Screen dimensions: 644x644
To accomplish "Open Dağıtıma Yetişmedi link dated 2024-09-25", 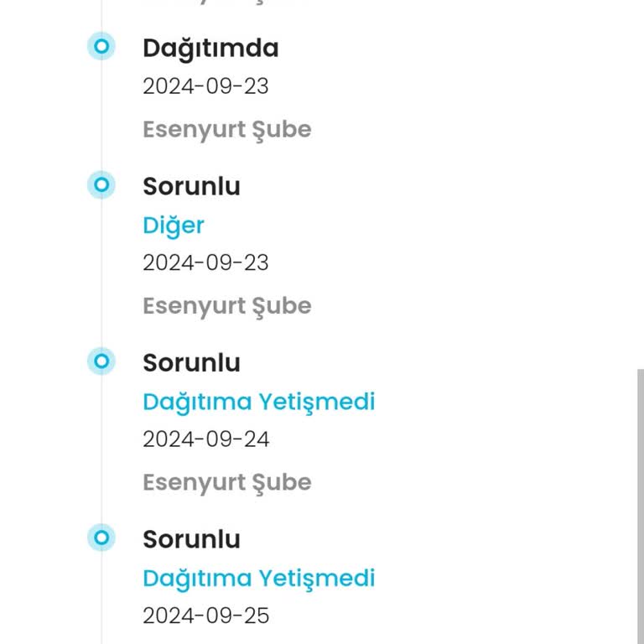I will click(259, 579).
